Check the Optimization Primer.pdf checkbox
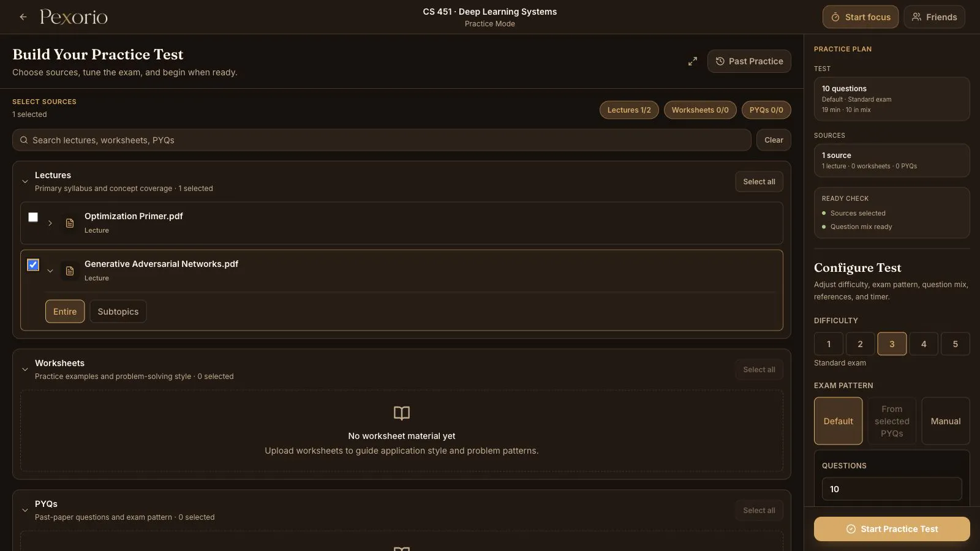The width and height of the screenshot is (980, 551). click(x=33, y=217)
